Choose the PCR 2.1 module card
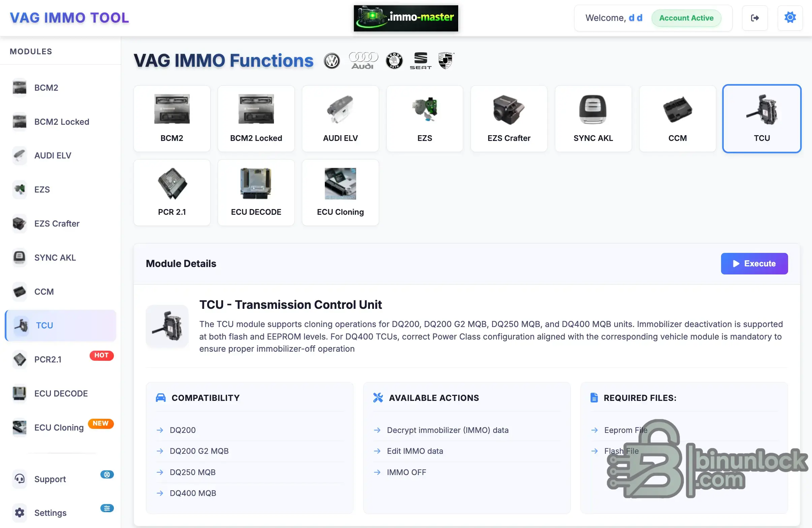 (171, 193)
